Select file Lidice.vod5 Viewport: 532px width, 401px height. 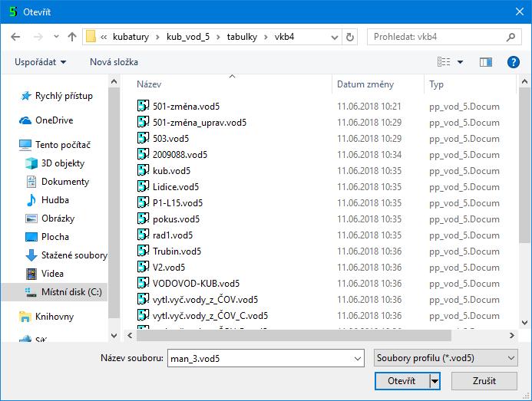click(176, 187)
